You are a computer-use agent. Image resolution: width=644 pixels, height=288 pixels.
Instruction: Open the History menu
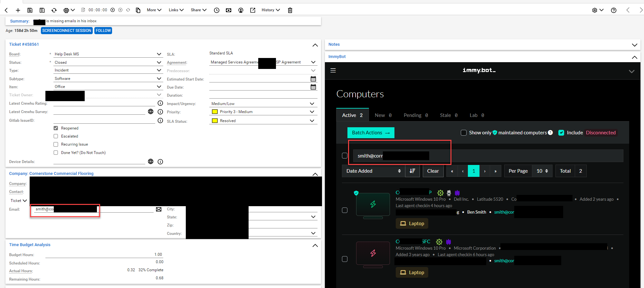[x=270, y=10]
